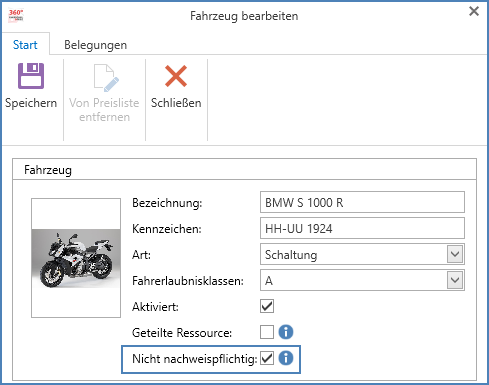Click the info icon beside Geteilte Ressource
This screenshot has width=489, height=385.
coord(286,332)
